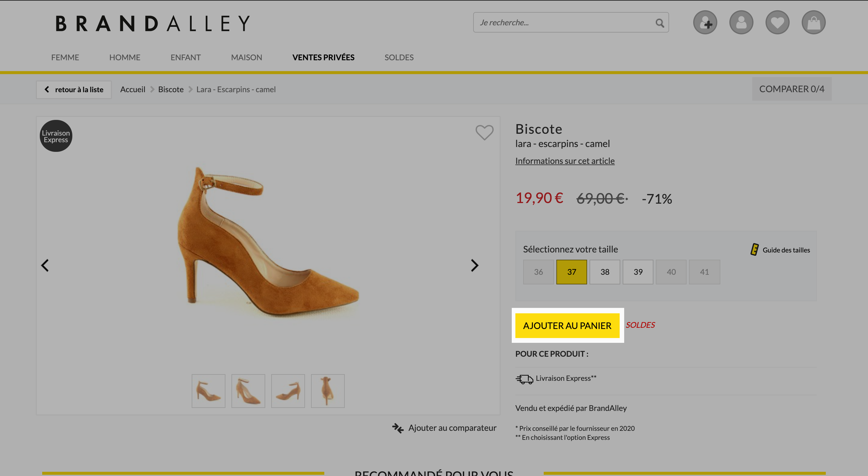Select the fourth shoe thumbnail
The height and width of the screenshot is (476, 868).
point(328,391)
